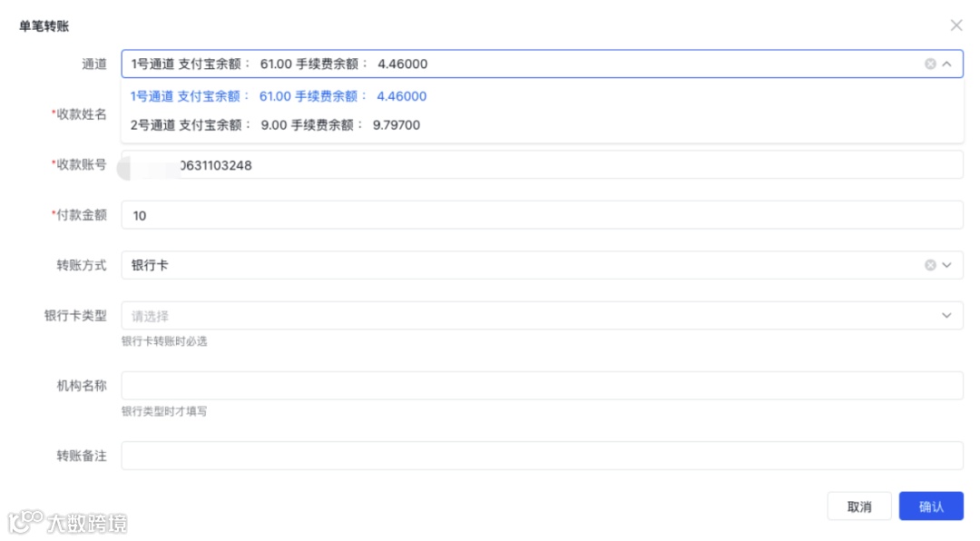Viewport: 980px width, 541px height.
Task: Click the 收款姓名 label
Action: (79, 114)
